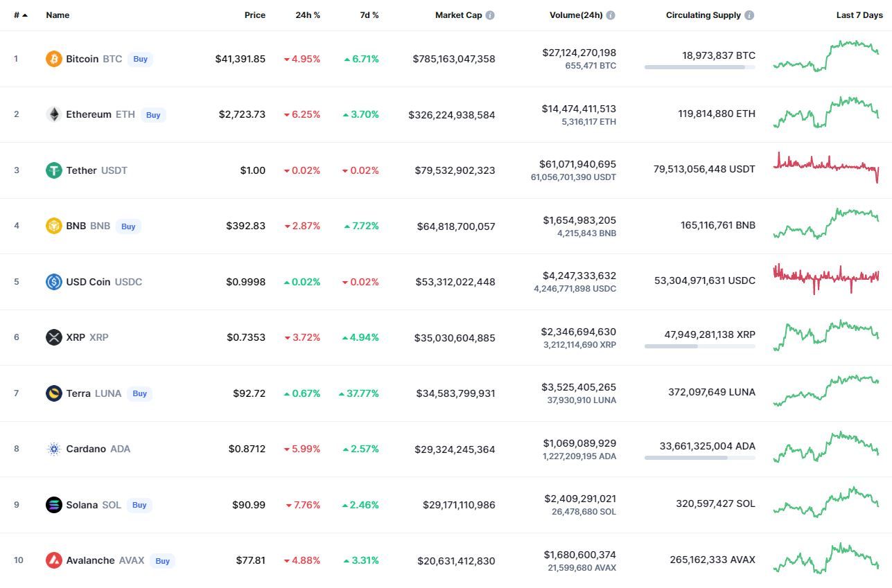Image resolution: width=892 pixels, height=588 pixels.
Task: Open Avalanche 7-day sparkline chart
Action: [826, 558]
